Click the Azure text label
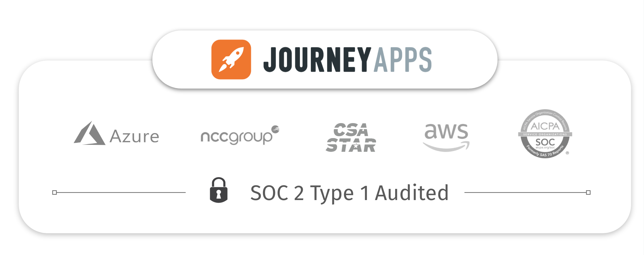The width and height of the screenshot is (644, 255). [x=134, y=137]
